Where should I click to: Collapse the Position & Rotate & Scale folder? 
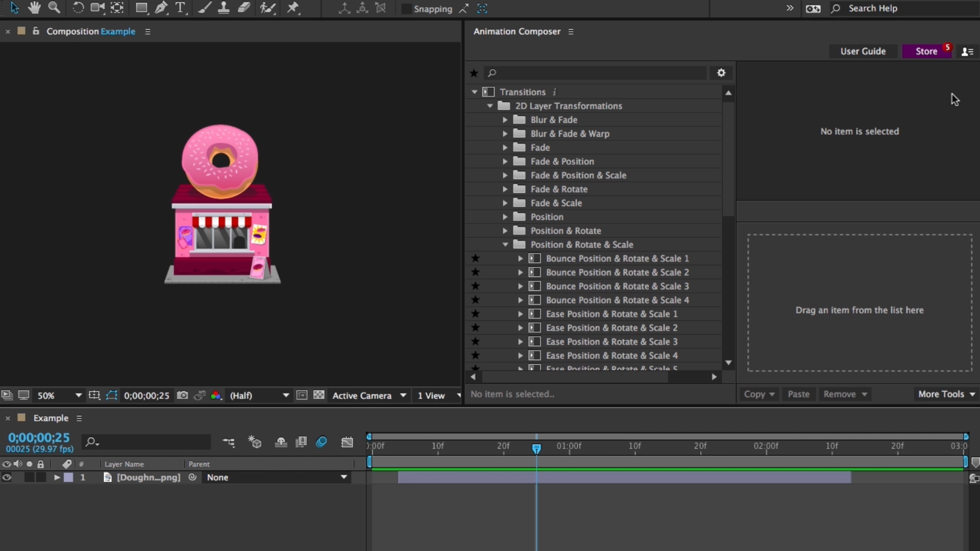[x=505, y=244]
